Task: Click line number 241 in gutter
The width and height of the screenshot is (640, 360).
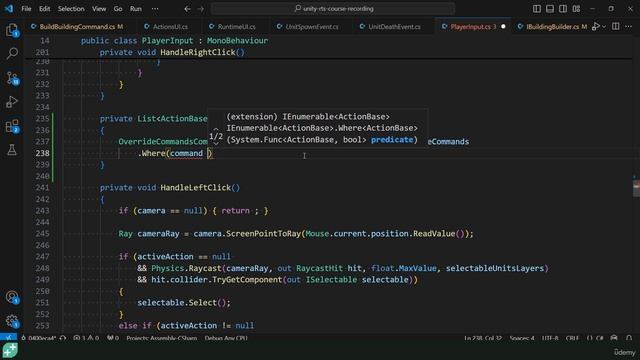Action: [x=42, y=188]
